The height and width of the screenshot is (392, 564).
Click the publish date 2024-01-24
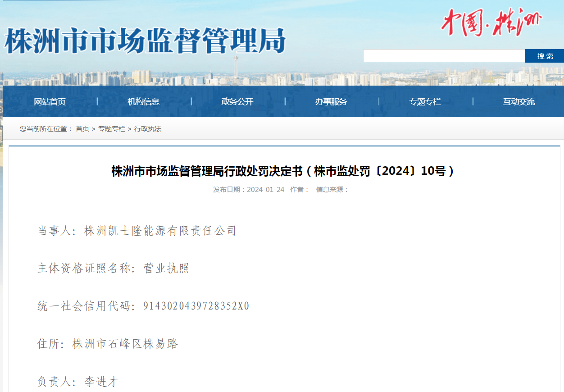pyautogui.click(x=266, y=190)
